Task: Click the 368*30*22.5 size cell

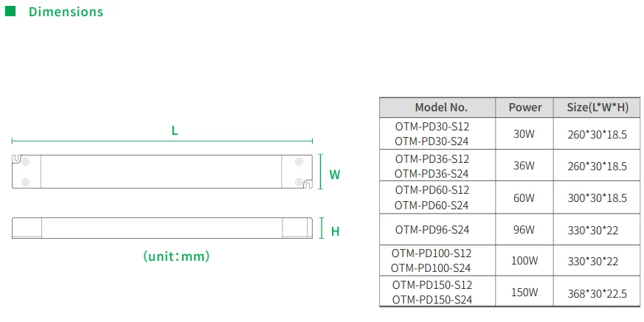Action: (x=598, y=293)
